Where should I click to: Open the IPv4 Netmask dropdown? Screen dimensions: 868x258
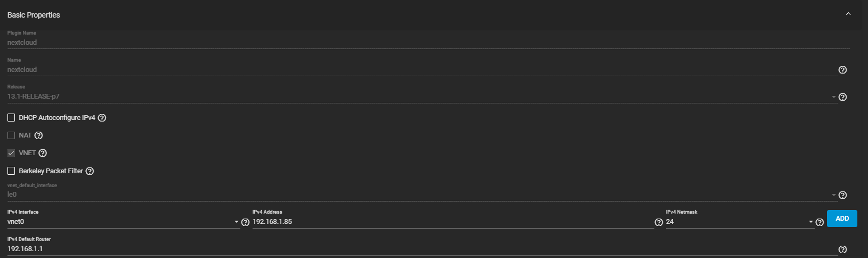[740, 222]
